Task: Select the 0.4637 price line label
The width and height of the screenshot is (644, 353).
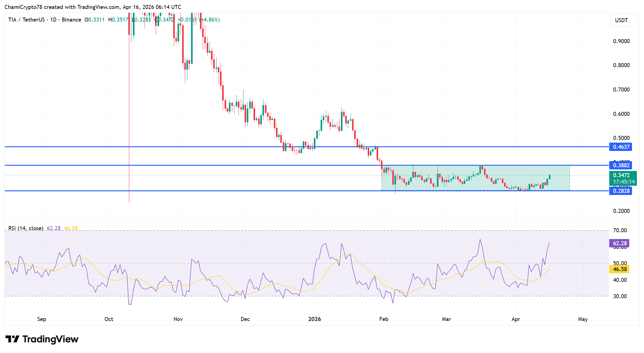Action: (x=621, y=147)
